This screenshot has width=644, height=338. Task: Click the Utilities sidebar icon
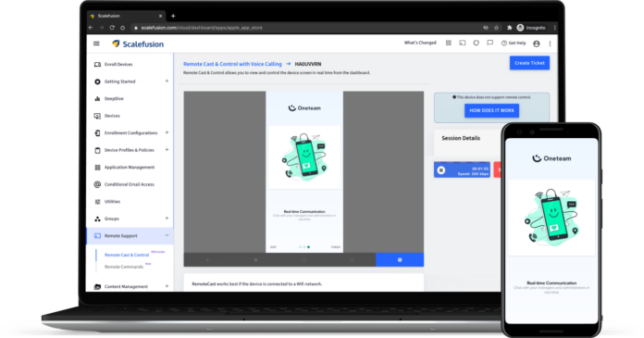click(97, 202)
